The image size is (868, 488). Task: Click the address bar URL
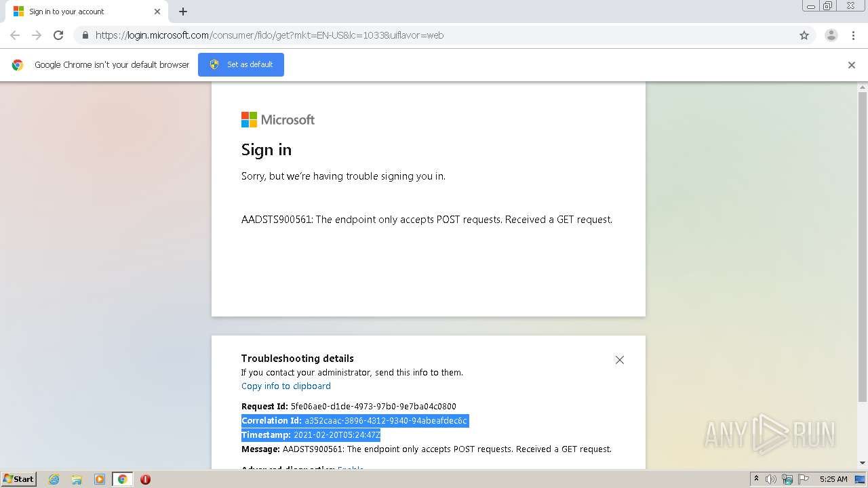tap(269, 35)
